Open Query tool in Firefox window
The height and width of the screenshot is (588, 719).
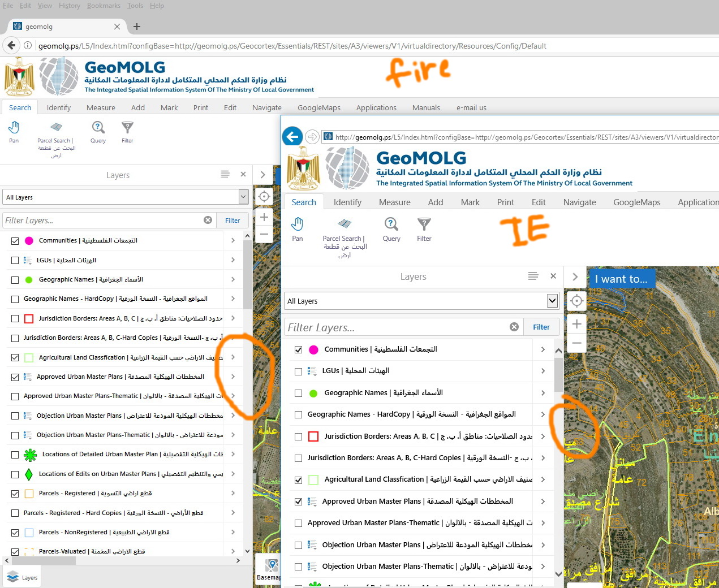click(98, 132)
